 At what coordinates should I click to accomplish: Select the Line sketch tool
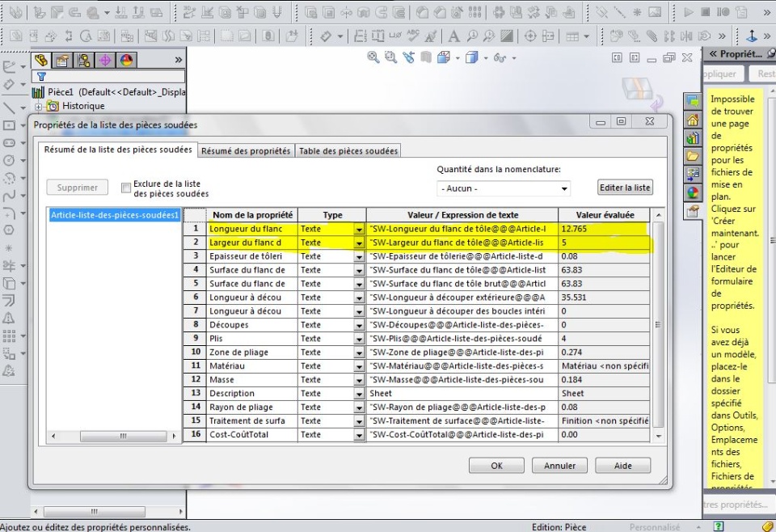click(9, 108)
